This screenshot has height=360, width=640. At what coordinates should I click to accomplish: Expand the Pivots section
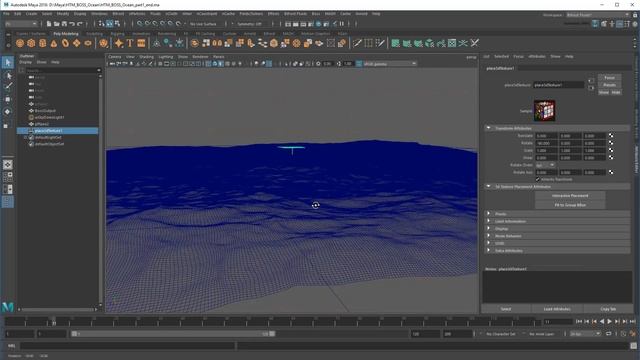pyautogui.click(x=489, y=214)
